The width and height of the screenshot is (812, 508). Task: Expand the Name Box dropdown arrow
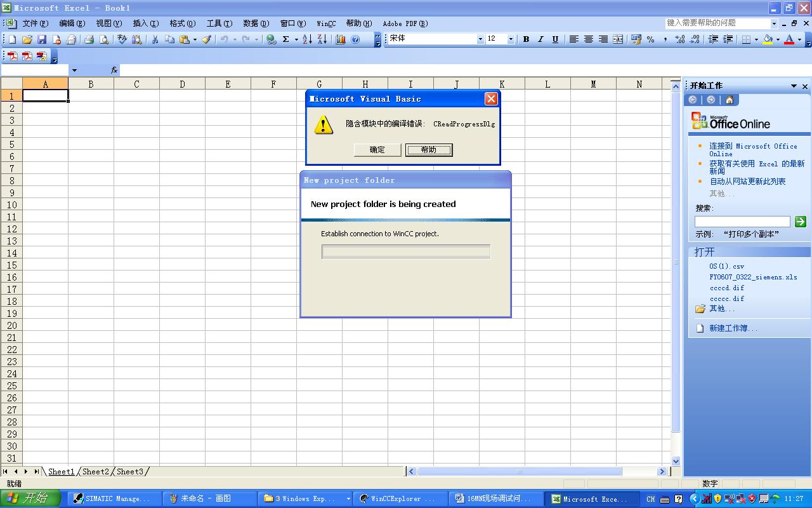(74, 70)
